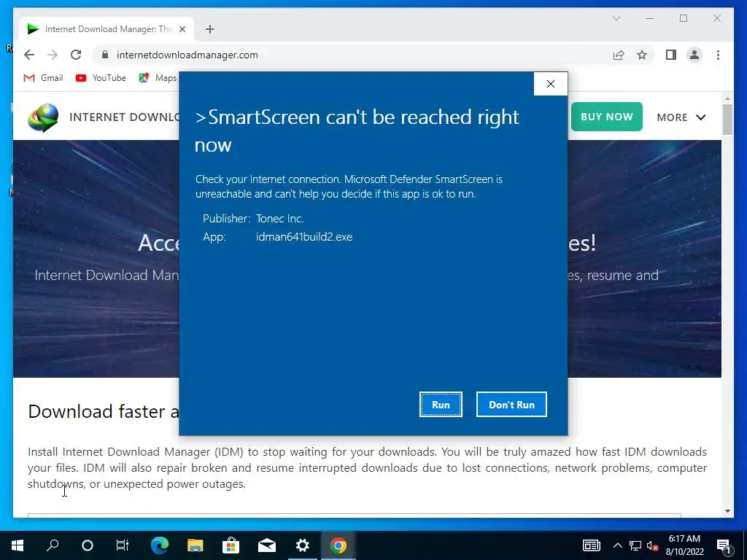Open clock showing 6:17 AM
This screenshot has width=747, height=560.
[684, 545]
